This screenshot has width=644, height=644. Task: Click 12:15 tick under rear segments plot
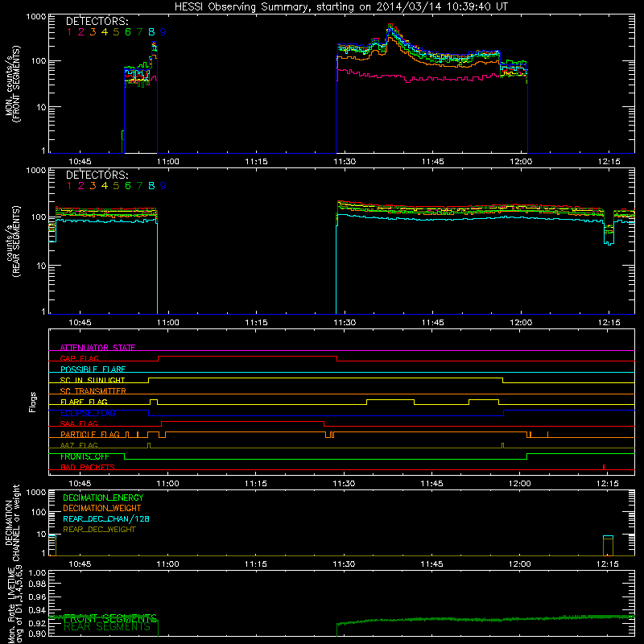point(609,323)
